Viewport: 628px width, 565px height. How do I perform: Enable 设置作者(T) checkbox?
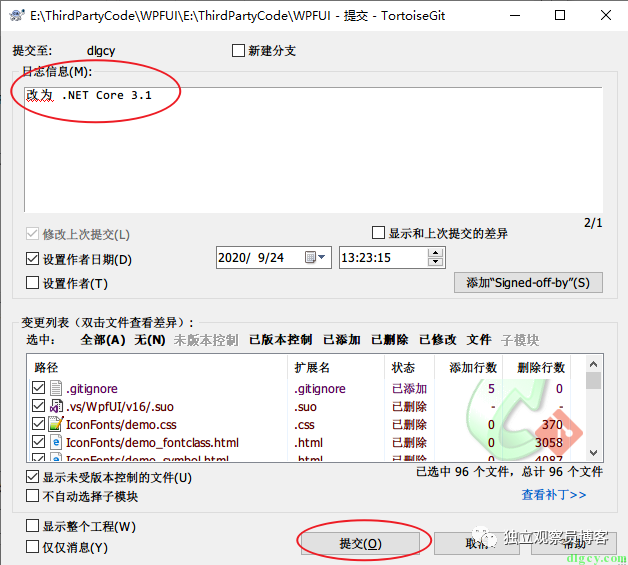32,283
